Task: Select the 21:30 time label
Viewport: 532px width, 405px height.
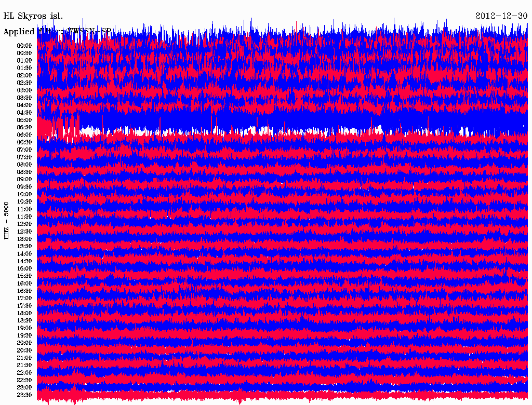Action: [x=24, y=365]
